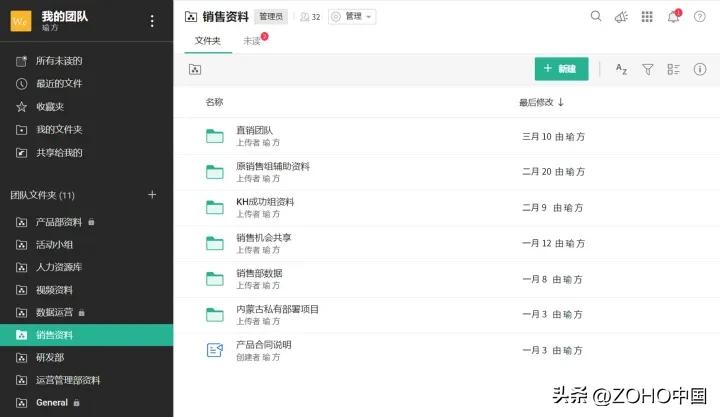Click the 产品合同说明 document icon
The image size is (720, 417).
point(214,350)
